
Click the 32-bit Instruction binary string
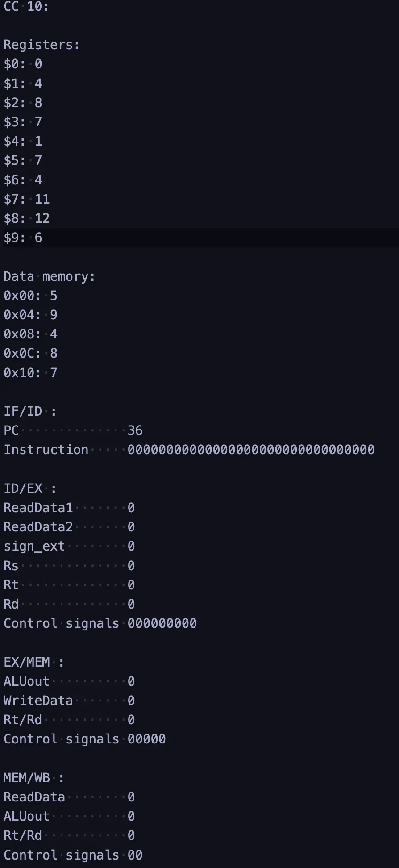[x=251, y=450]
